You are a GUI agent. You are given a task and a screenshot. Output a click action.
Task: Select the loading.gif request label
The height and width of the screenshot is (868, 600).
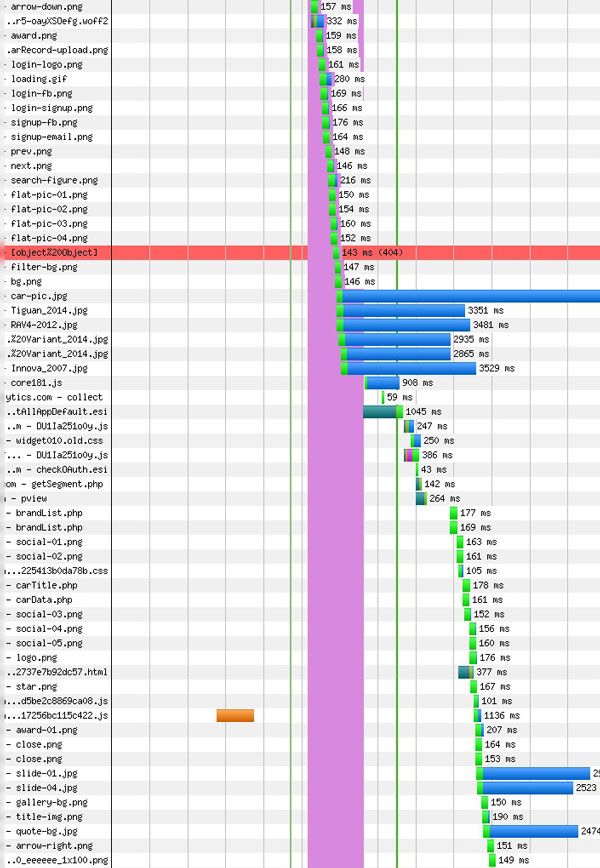pyautogui.click(x=39, y=79)
